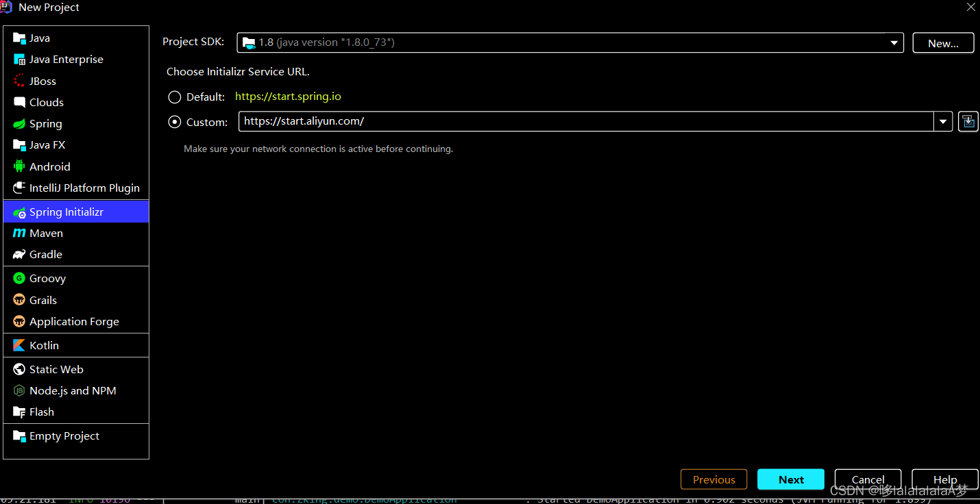Click the Next button to proceed
This screenshot has width=980, height=504.
(x=790, y=479)
